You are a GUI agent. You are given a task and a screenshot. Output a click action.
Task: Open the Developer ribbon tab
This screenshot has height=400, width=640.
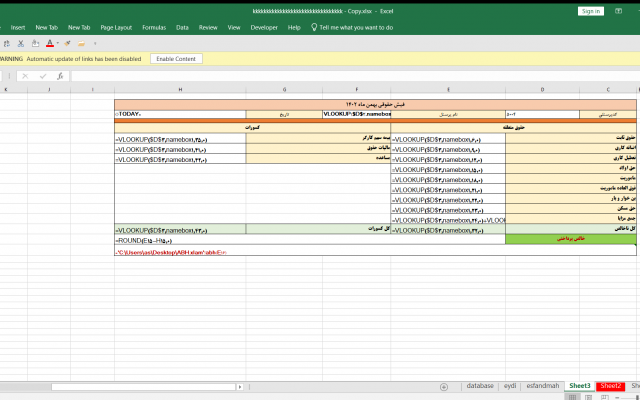(264, 27)
